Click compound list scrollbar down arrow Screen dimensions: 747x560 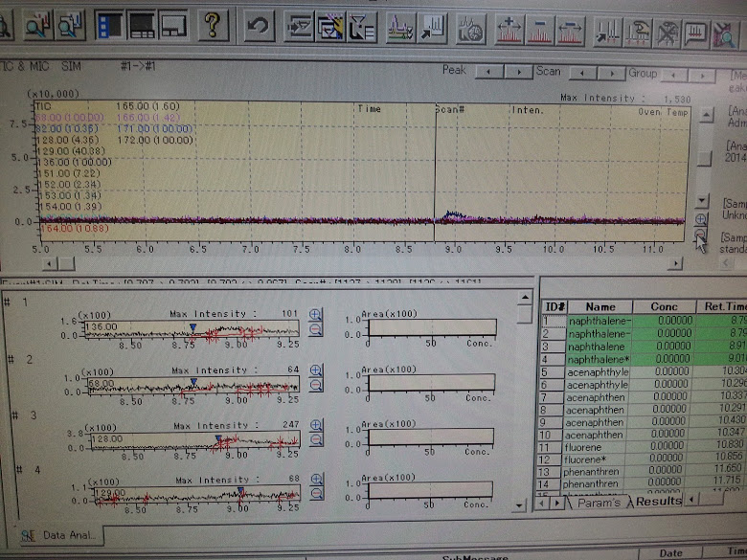[518, 505]
